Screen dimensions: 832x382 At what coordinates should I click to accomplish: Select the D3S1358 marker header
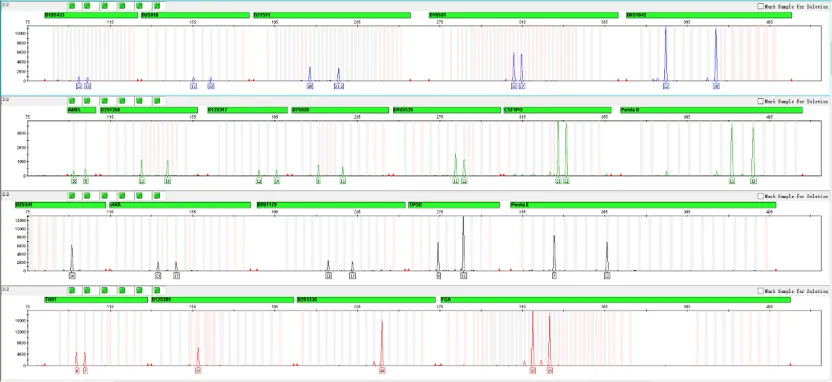tap(149, 110)
